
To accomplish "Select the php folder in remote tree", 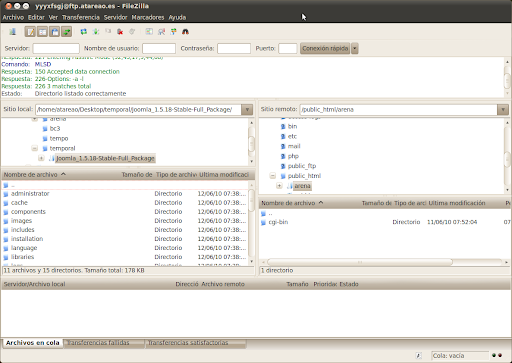I will click(x=293, y=156).
